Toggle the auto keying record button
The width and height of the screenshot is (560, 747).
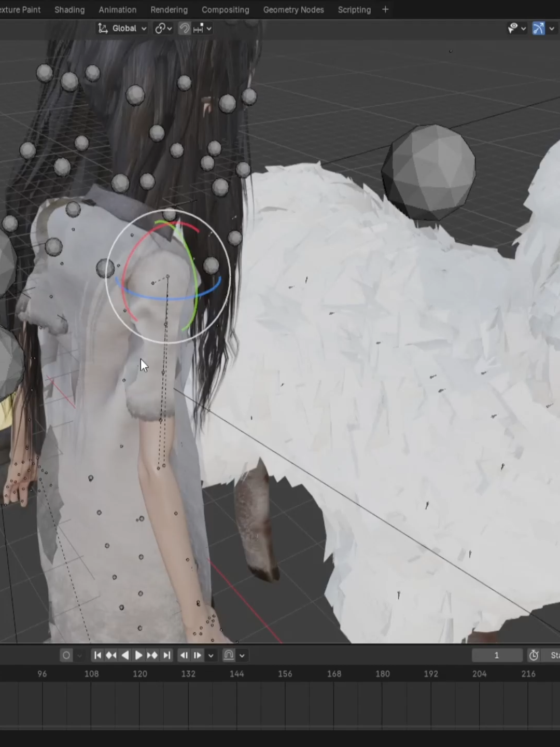click(66, 655)
